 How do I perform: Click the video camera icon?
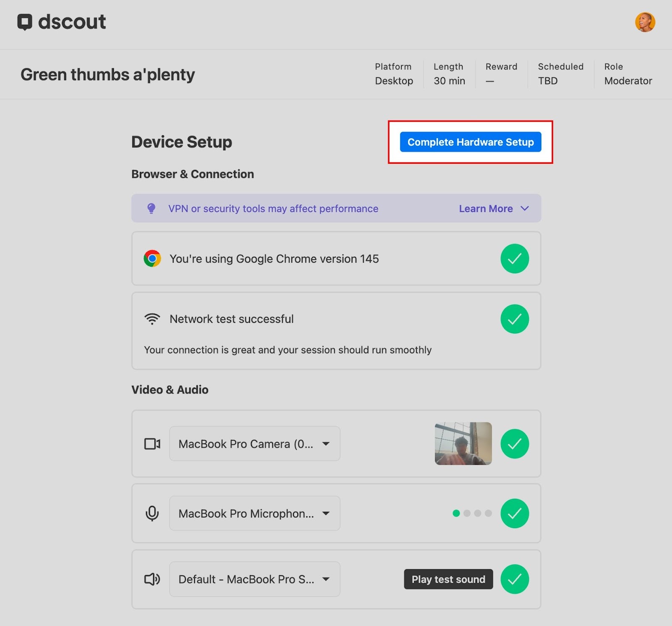[x=152, y=444]
